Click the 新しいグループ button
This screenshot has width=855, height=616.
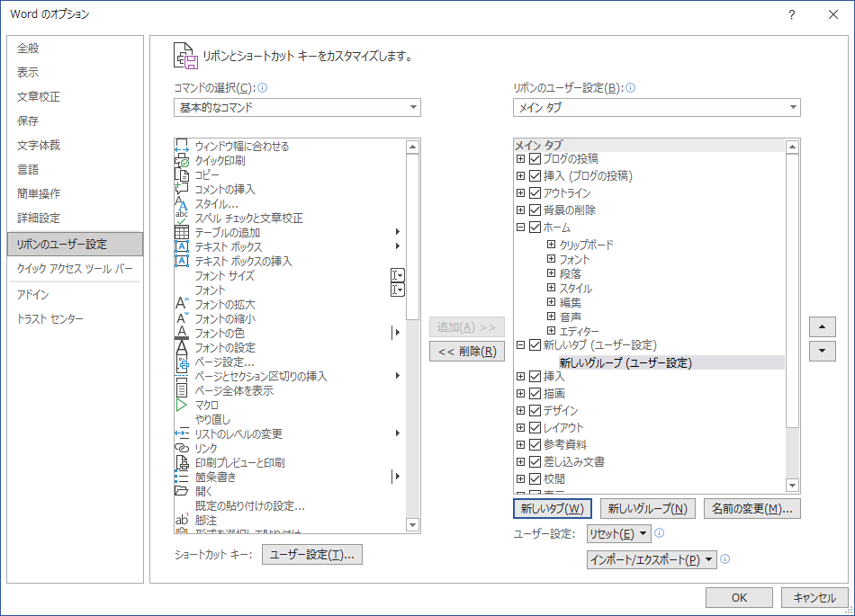click(x=647, y=509)
